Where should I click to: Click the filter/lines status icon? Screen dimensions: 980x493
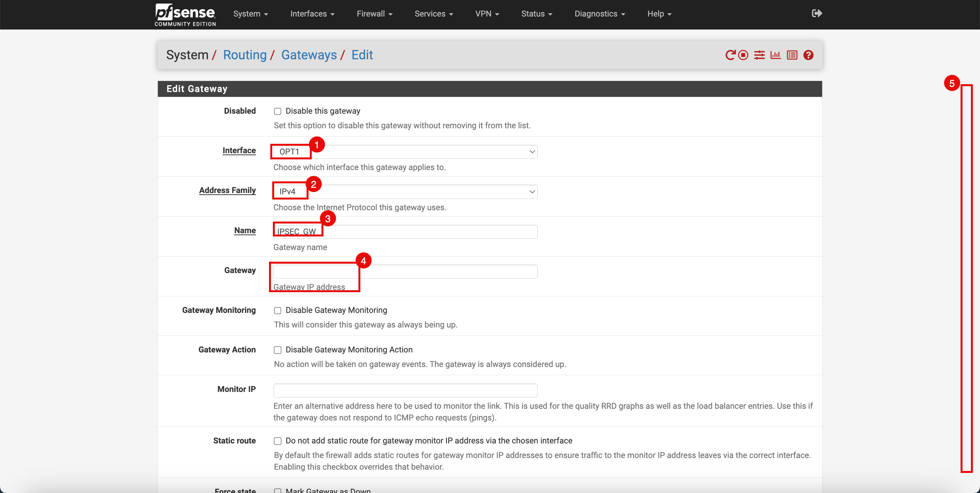[x=760, y=55]
